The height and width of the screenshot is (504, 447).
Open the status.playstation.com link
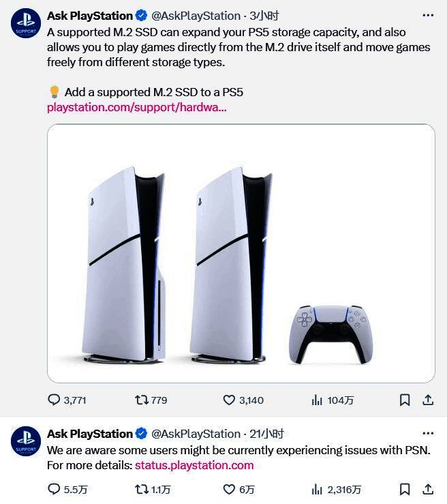tap(194, 465)
